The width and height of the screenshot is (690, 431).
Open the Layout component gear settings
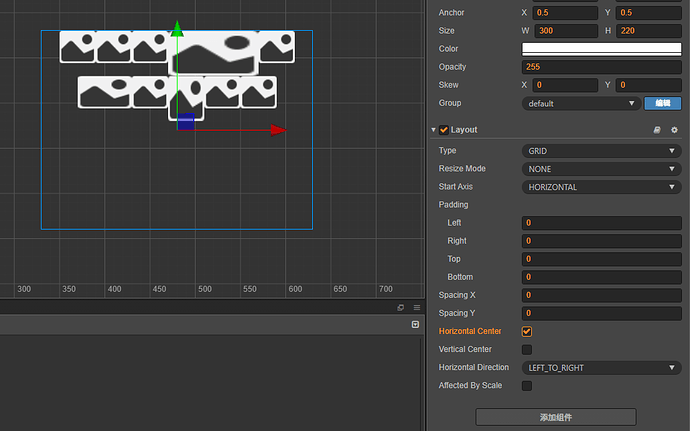pos(674,130)
